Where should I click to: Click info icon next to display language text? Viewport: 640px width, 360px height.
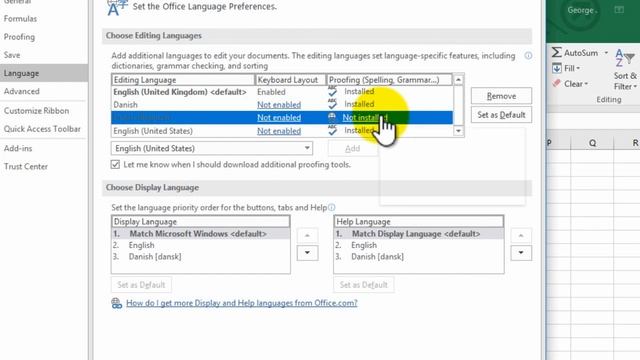(331, 207)
